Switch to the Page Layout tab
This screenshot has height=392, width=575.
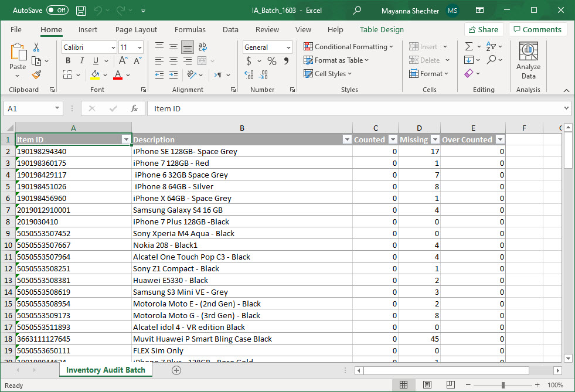click(x=136, y=30)
